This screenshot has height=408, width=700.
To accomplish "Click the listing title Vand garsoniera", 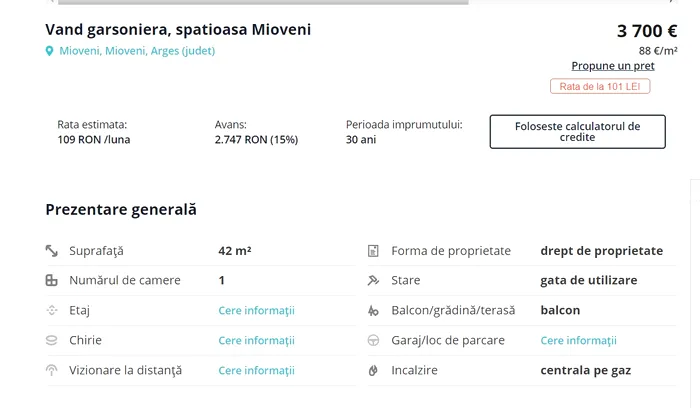I will click(x=178, y=30).
